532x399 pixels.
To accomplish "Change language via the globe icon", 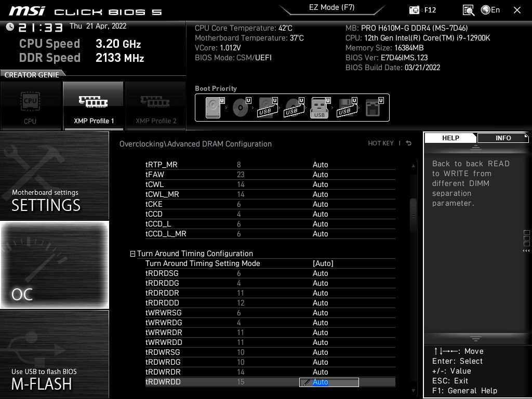I will pos(486,10).
